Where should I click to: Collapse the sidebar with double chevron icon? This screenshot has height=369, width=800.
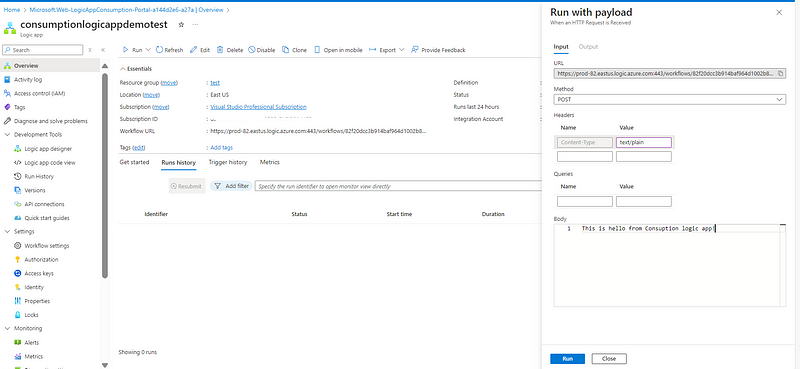[103, 50]
